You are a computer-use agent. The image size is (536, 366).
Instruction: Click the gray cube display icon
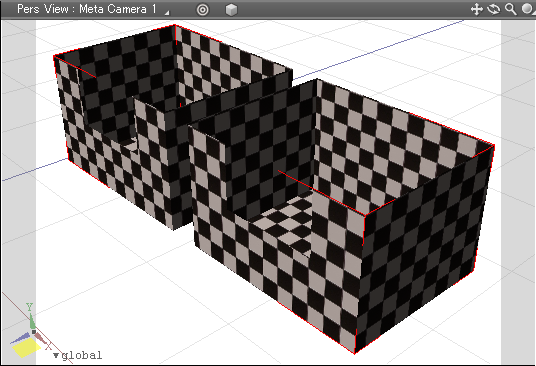click(x=231, y=10)
